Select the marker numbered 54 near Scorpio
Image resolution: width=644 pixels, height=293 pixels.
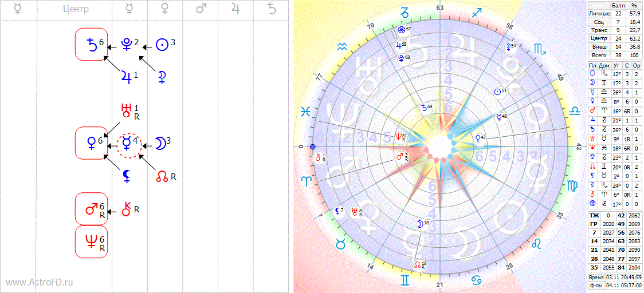click(510, 47)
